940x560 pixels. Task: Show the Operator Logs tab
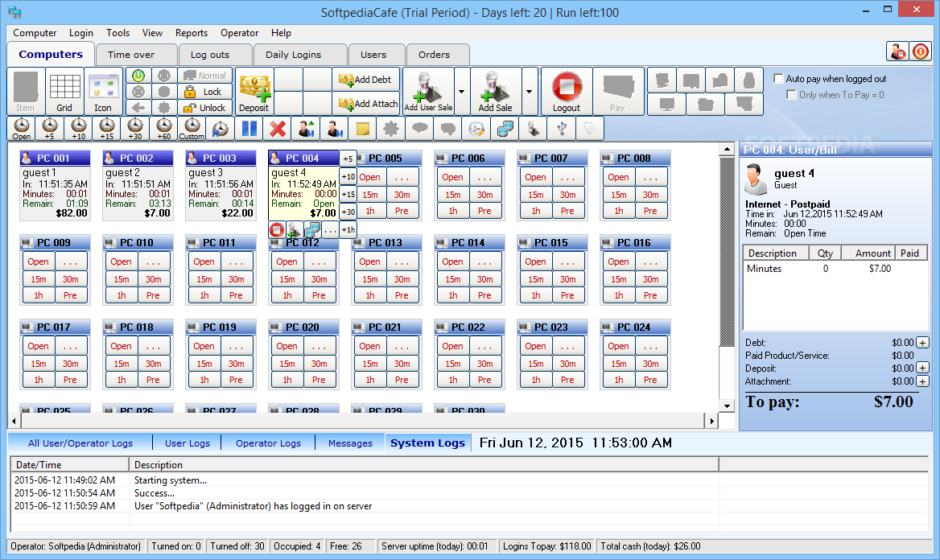[x=268, y=443]
